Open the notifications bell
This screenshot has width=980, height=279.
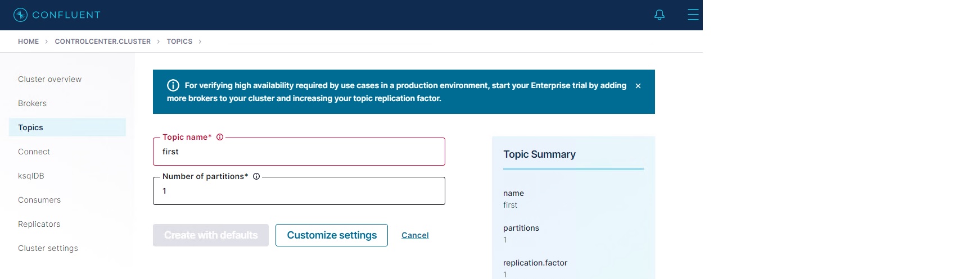(x=660, y=15)
